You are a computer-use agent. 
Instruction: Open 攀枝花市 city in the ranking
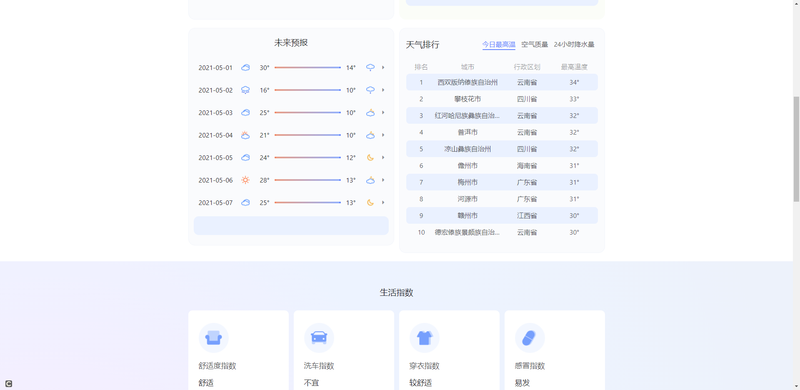click(x=467, y=99)
